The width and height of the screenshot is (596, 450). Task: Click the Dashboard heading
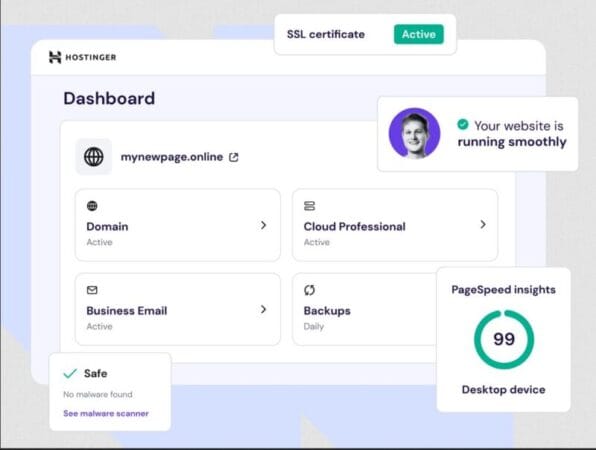[109, 98]
